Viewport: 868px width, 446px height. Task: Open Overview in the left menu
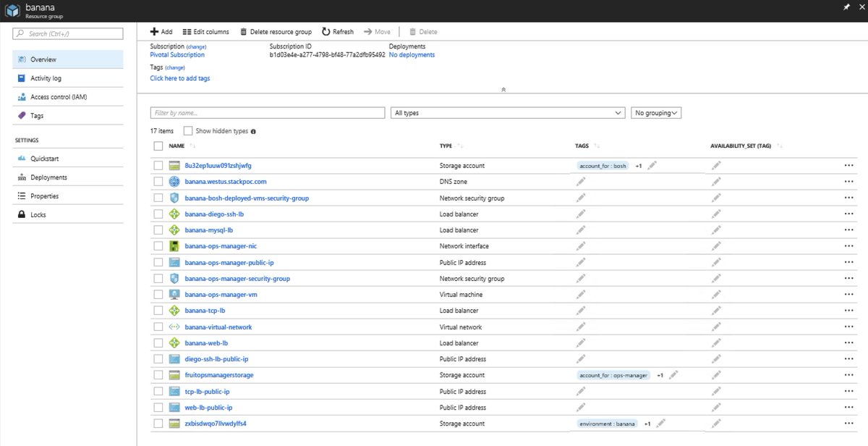(x=68, y=59)
